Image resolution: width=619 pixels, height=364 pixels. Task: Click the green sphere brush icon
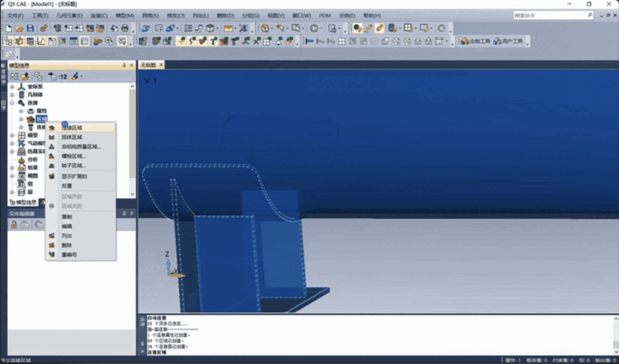357,28
